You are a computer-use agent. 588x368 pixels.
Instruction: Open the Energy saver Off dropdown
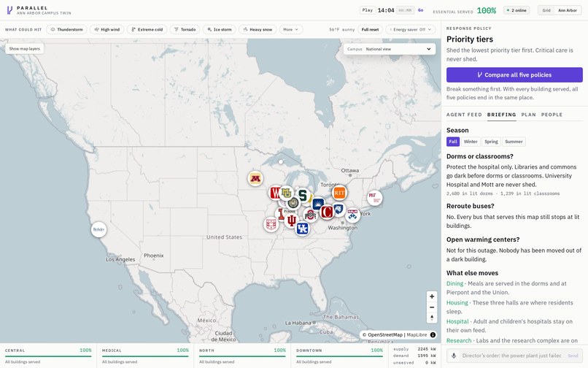pyautogui.click(x=410, y=29)
